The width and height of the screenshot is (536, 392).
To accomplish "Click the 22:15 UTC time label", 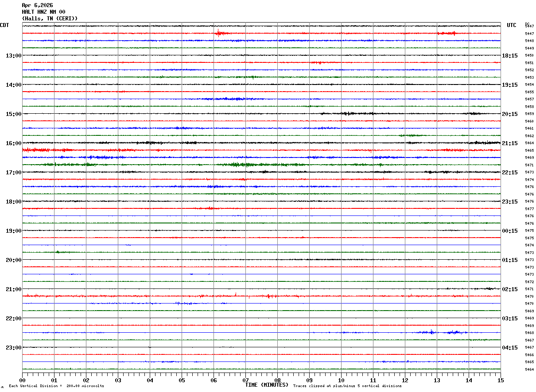I will tap(510, 173).
